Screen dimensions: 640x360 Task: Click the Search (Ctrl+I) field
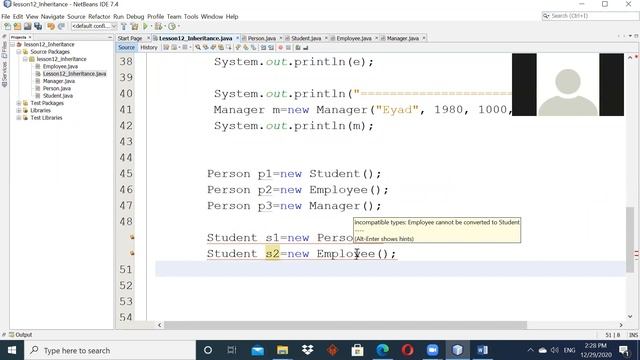[590, 16]
